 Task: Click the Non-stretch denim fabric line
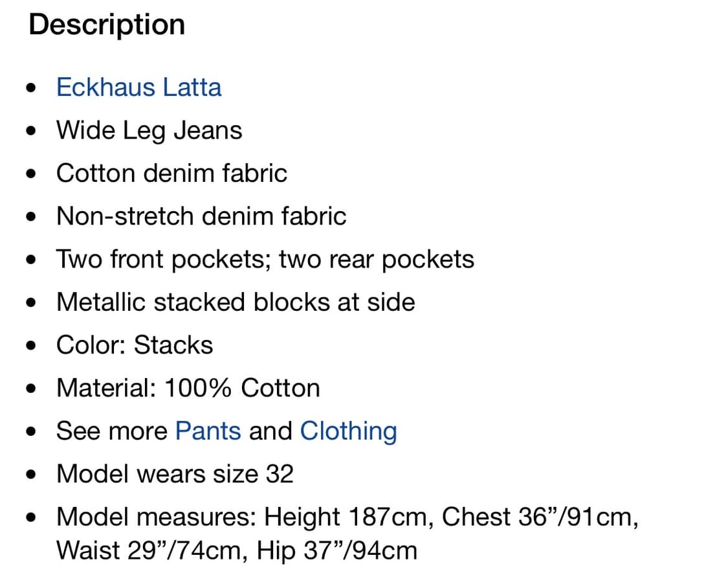(x=201, y=216)
